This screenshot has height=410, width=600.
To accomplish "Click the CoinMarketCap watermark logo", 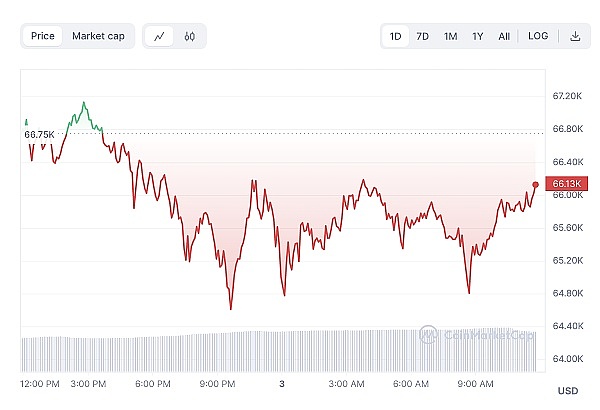I will click(x=476, y=335).
